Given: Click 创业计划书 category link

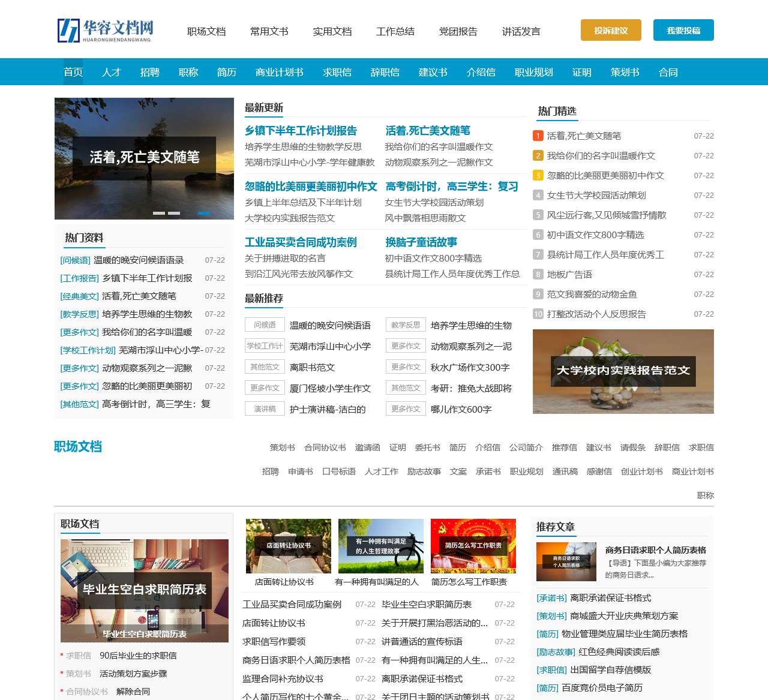Looking at the screenshot, I should click(x=642, y=471).
